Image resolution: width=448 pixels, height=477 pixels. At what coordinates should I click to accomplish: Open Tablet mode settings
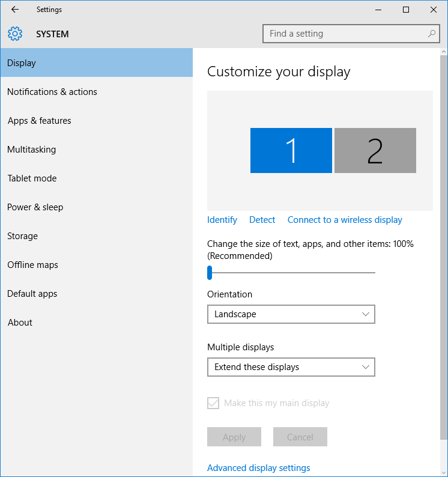(32, 178)
